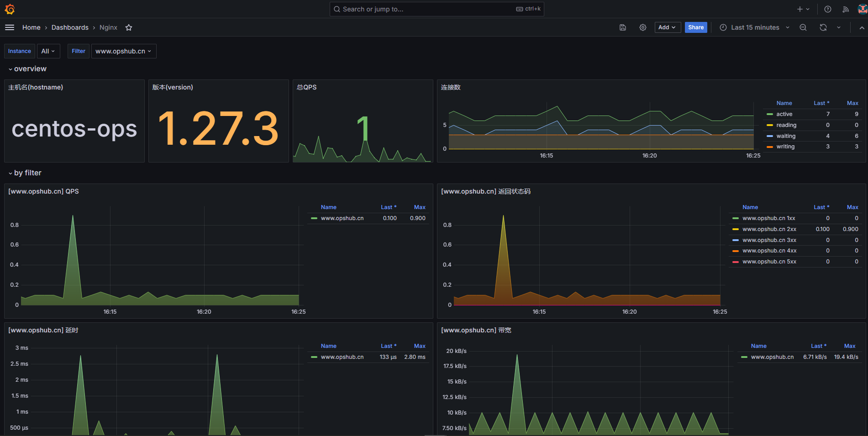This screenshot has height=436, width=868.
Task: Click the Search or jump to field
Action: tap(436, 9)
